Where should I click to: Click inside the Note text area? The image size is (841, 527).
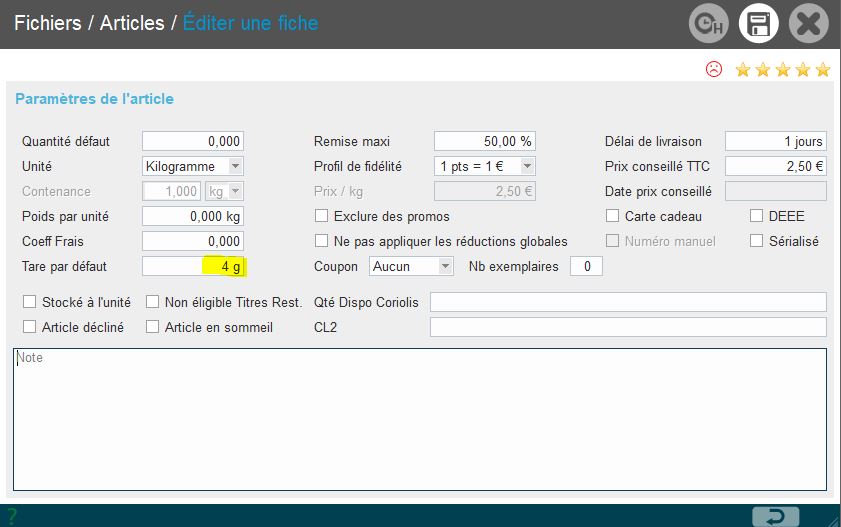(420, 420)
